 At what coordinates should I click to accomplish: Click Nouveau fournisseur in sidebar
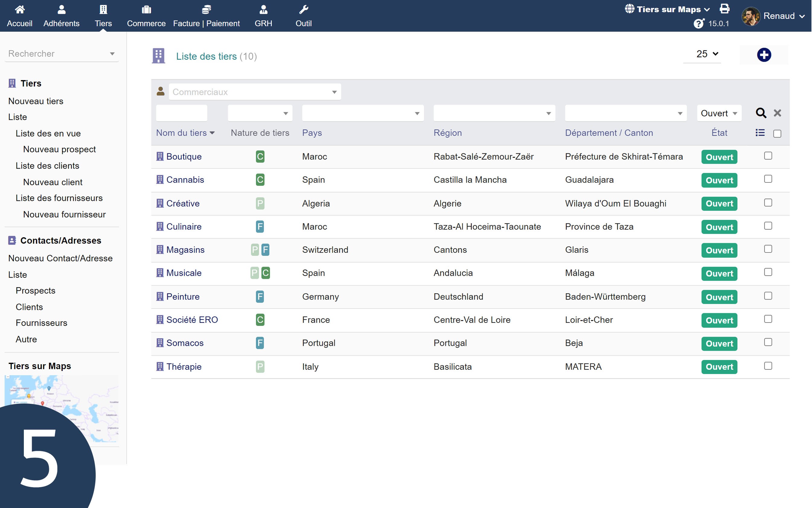64,214
